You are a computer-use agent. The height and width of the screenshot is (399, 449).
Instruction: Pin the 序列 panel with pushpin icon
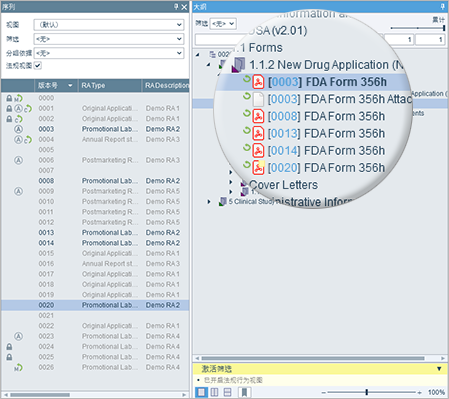[x=177, y=7]
